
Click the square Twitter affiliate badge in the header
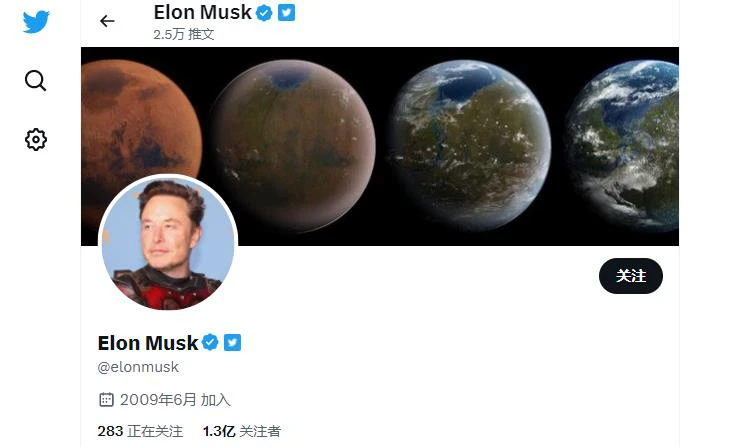286,13
